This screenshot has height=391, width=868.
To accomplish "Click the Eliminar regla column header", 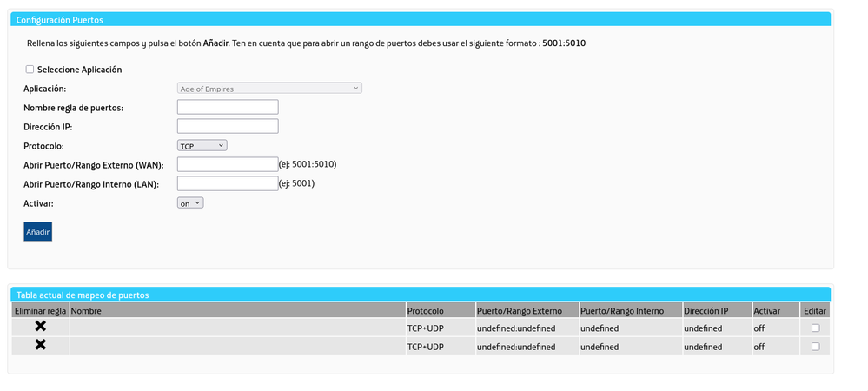I will coord(40,310).
